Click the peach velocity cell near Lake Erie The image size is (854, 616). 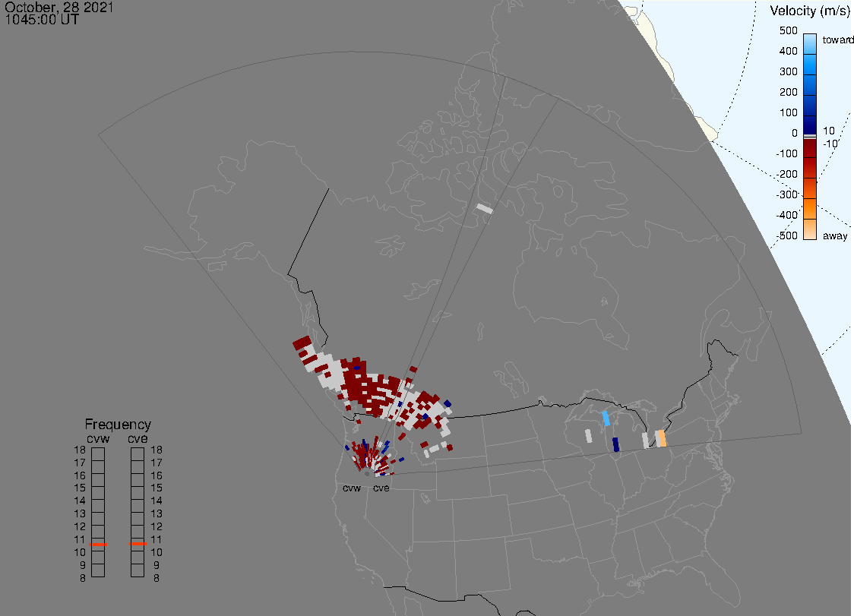662,438
